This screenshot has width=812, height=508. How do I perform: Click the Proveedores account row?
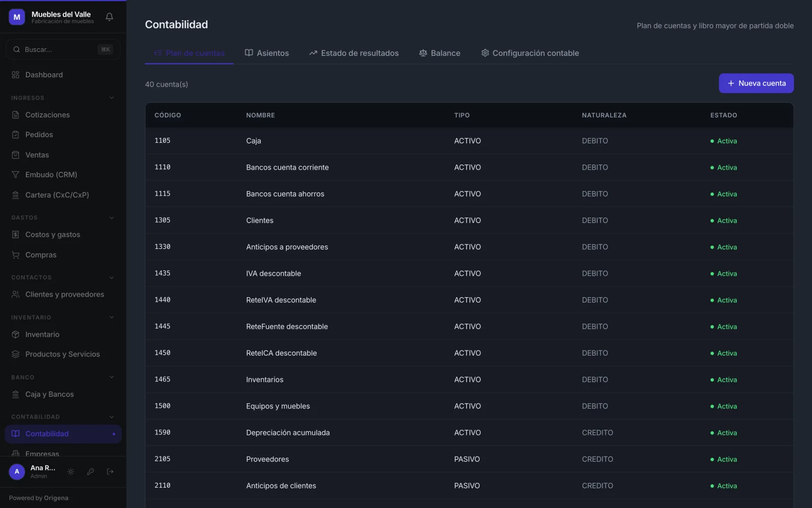pyautogui.click(x=469, y=459)
